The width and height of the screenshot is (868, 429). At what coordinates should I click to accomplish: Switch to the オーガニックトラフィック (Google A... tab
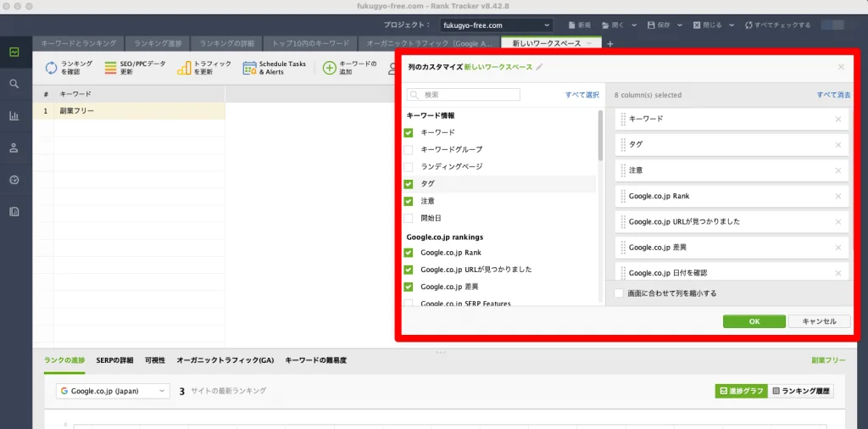tap(429, 43)
